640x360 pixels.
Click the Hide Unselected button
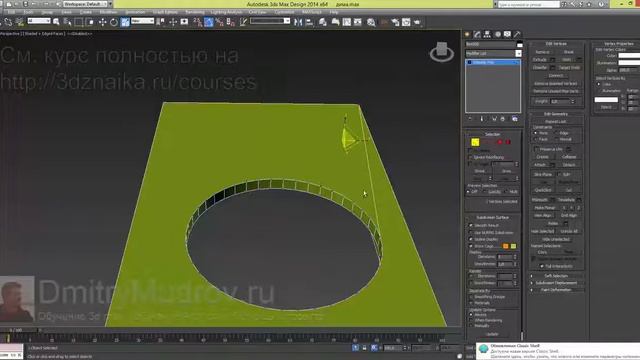[556, 239]
